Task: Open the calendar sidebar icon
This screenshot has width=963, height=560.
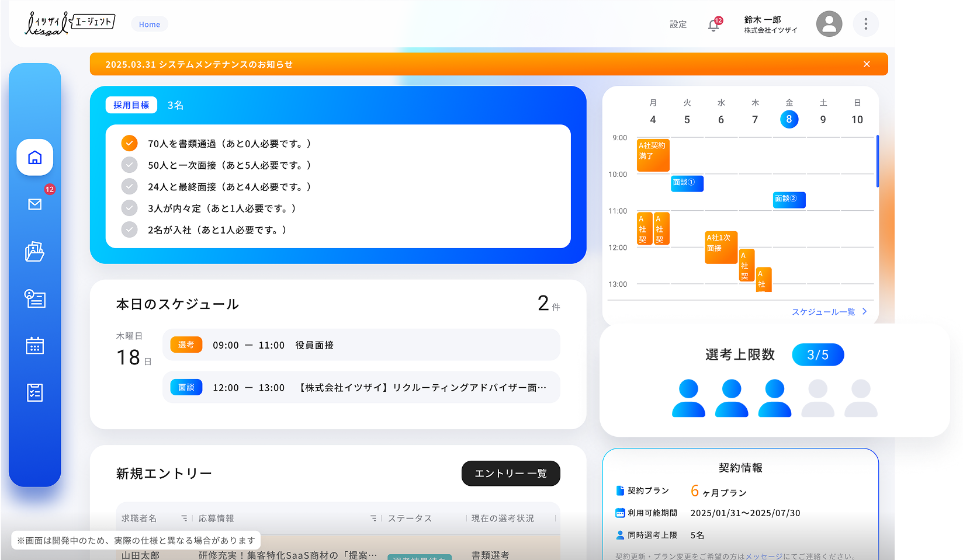Action: point(35,346)
